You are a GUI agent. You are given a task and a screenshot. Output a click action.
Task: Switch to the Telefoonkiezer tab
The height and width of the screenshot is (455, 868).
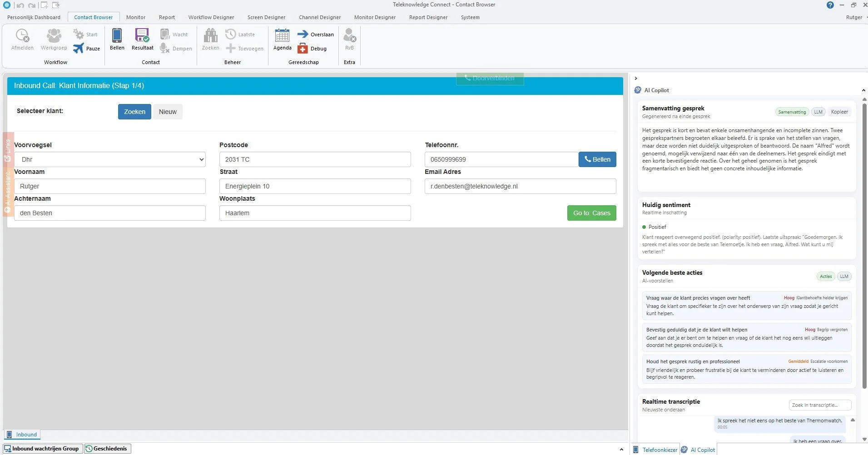655,450
